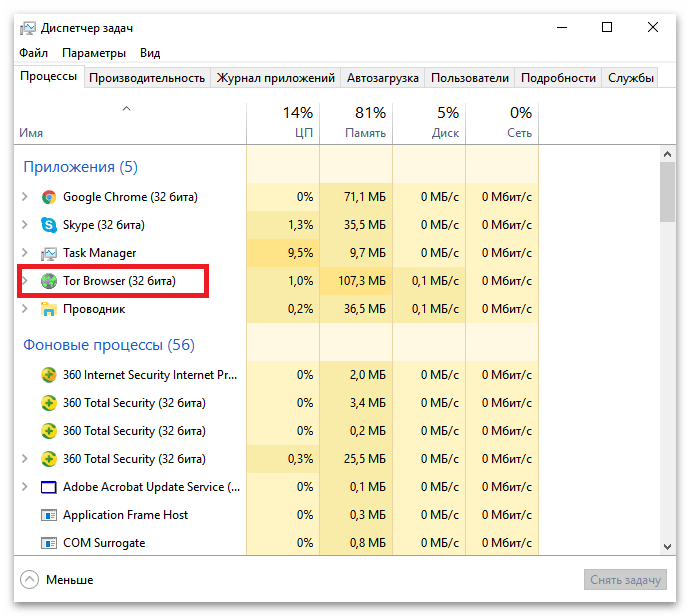Click the Фоновые процессы (56) group heading
The image size is (690, 616).
click(x=109, y=345)
